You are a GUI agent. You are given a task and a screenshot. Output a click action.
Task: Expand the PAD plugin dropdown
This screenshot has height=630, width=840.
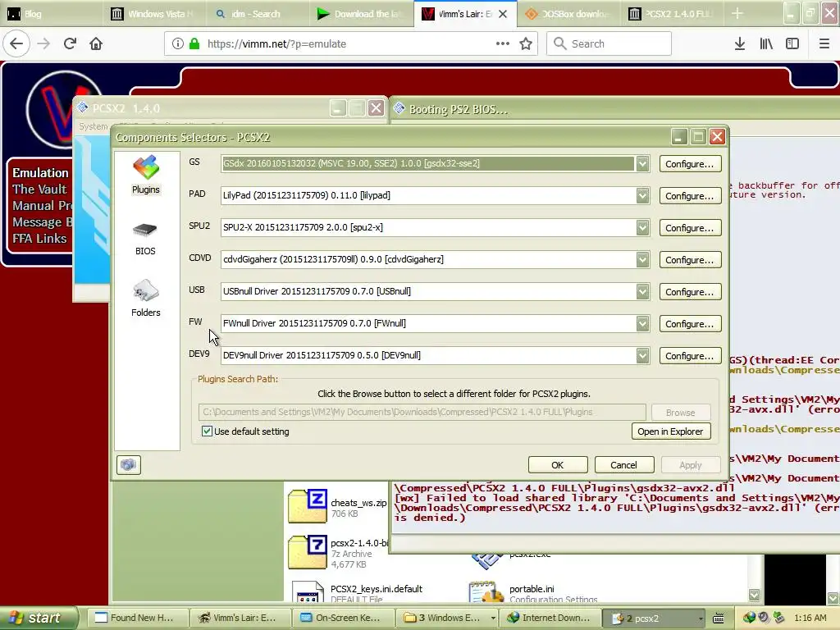(x=642, y=195)
